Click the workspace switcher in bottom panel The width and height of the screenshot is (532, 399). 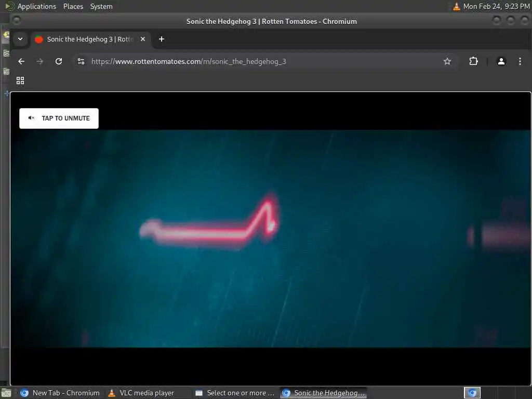pos(472,393)
